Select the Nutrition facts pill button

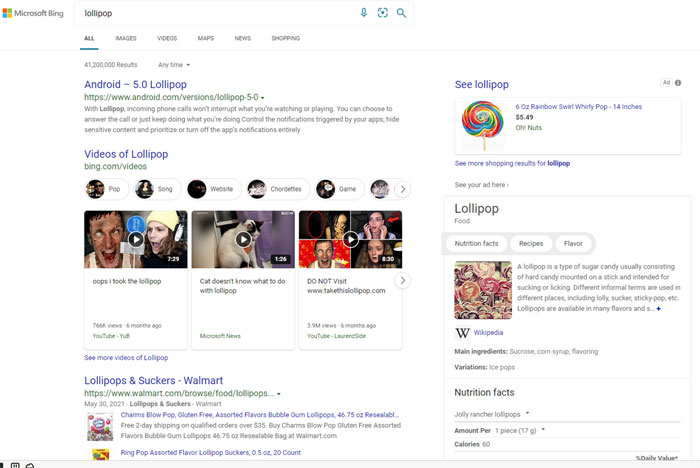coord(476,243)
